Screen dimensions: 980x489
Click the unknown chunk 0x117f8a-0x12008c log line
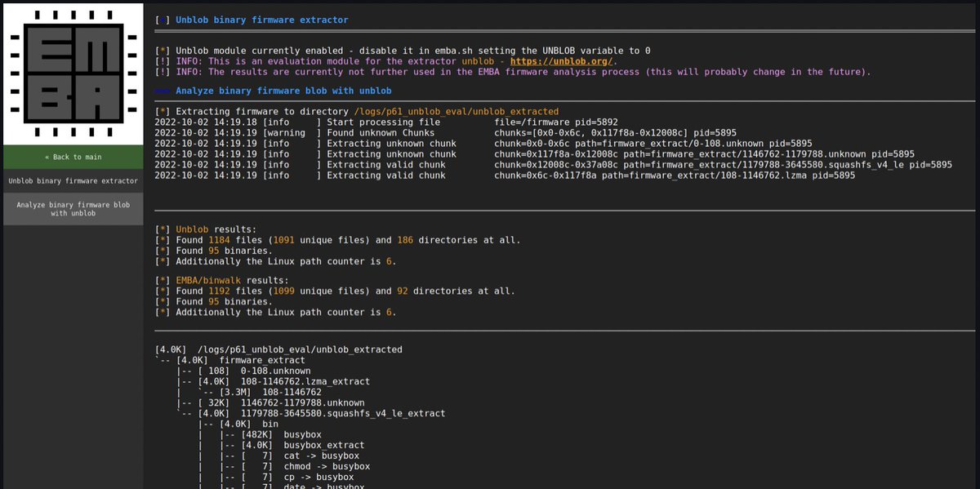point(535,154)
